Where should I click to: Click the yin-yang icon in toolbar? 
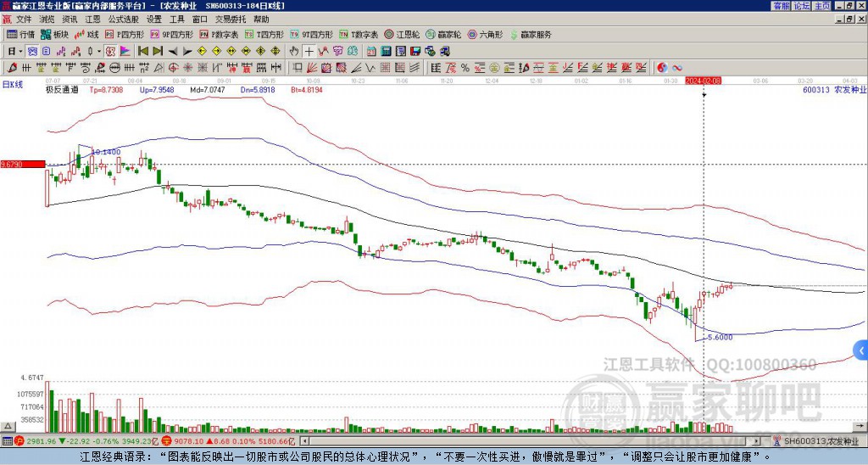click(662, 68)
